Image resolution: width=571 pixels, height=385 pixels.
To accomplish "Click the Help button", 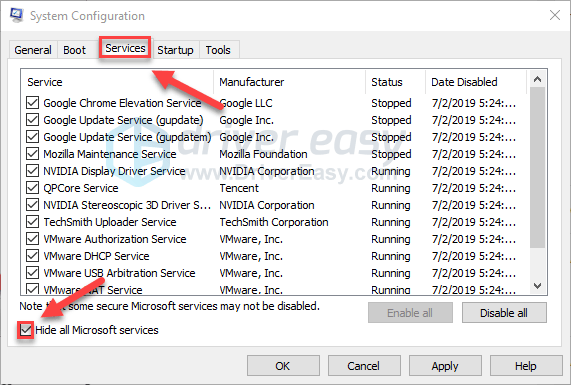I will pyautogui.click(x=525, y=366).
